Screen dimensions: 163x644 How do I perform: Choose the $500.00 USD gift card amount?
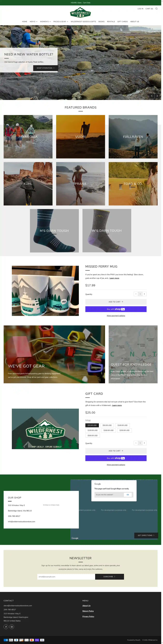tap(93, 435)
